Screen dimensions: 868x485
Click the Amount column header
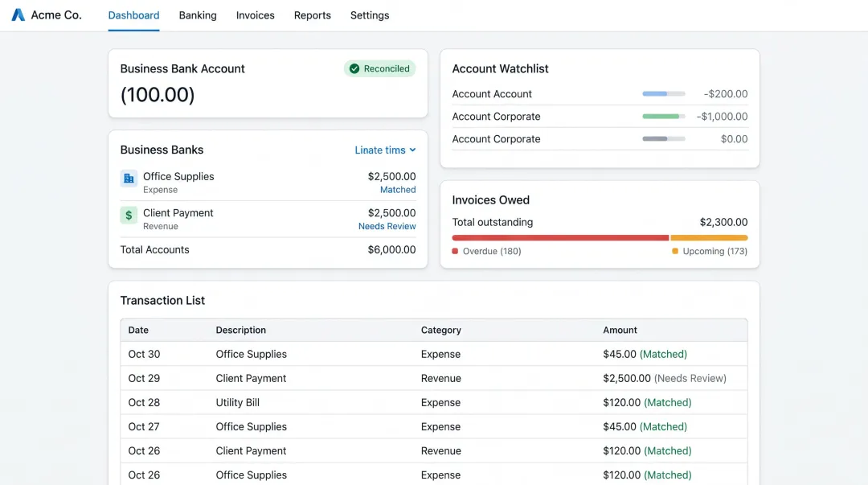620,330
